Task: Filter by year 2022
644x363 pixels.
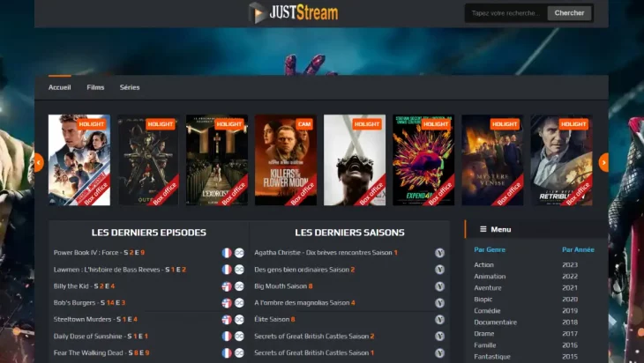Action: (x=570, y=277)
